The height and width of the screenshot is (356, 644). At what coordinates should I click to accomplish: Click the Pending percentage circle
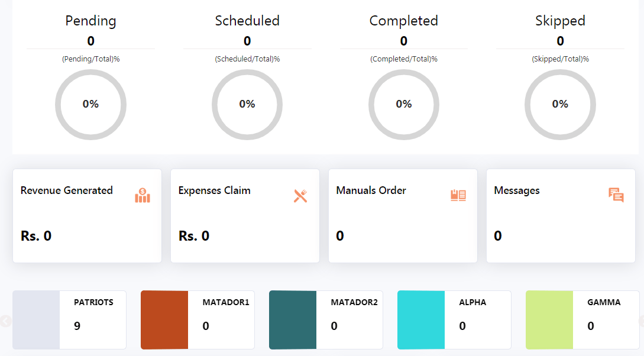(x=90, y=105)
